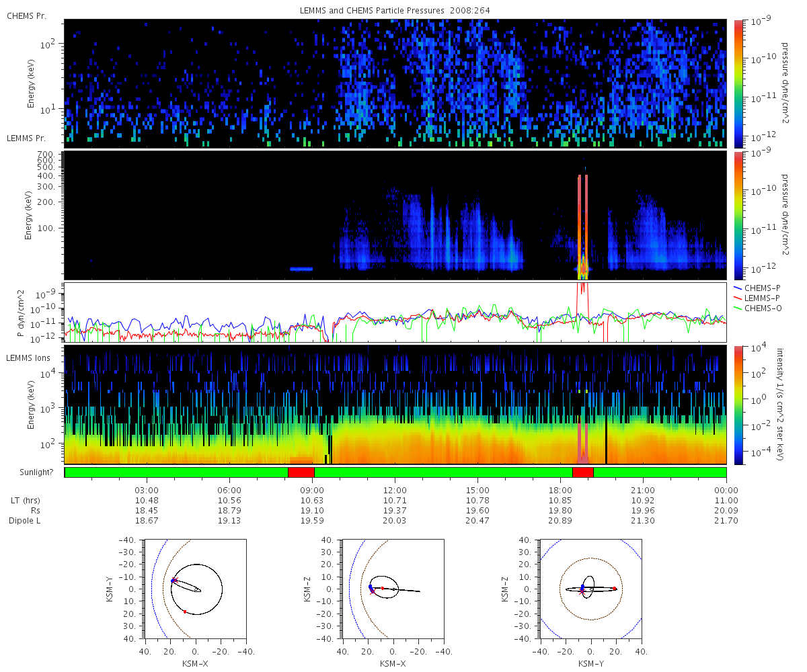Click the 09:00 time tick label

312,491
